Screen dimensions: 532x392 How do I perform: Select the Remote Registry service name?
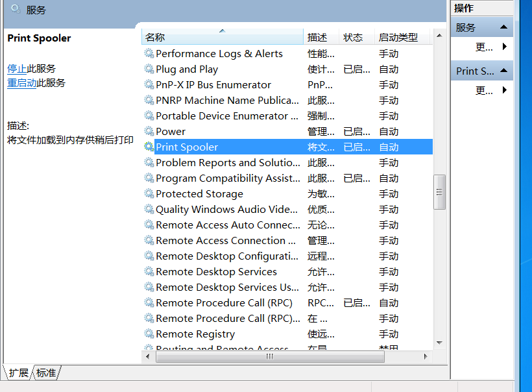click(x=195, y=334)
